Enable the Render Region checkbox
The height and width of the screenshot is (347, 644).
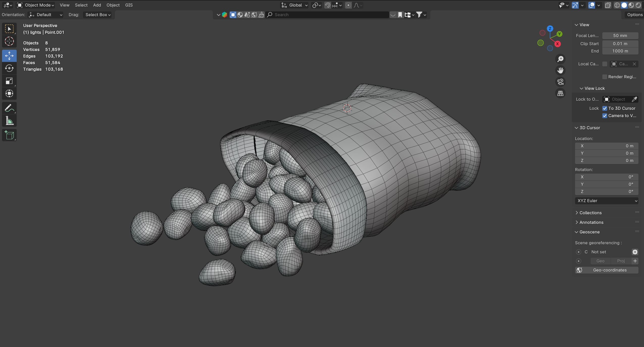pos(605,77)
